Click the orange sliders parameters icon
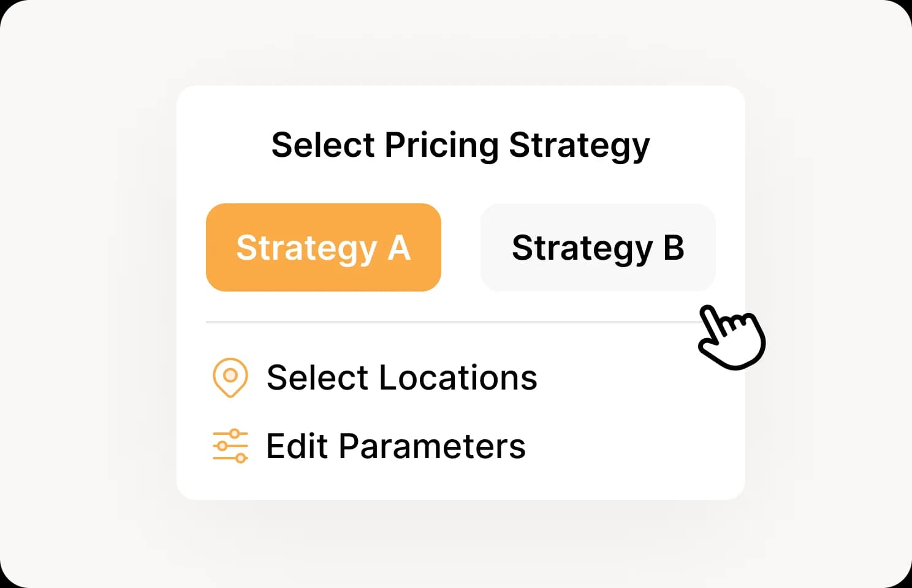This screenshot has width=912, height=588. click(230, 446)
